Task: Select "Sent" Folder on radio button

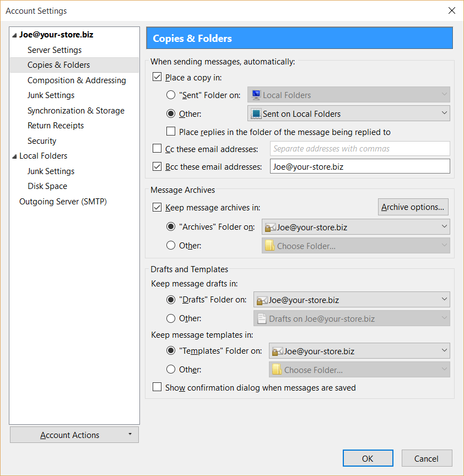Action: click(x=171, y=95)
